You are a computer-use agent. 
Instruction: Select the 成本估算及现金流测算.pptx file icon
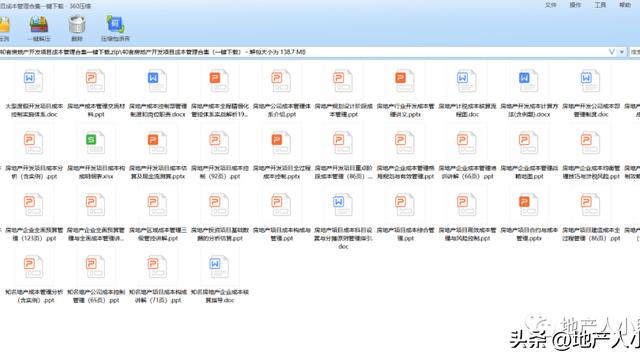157,143
